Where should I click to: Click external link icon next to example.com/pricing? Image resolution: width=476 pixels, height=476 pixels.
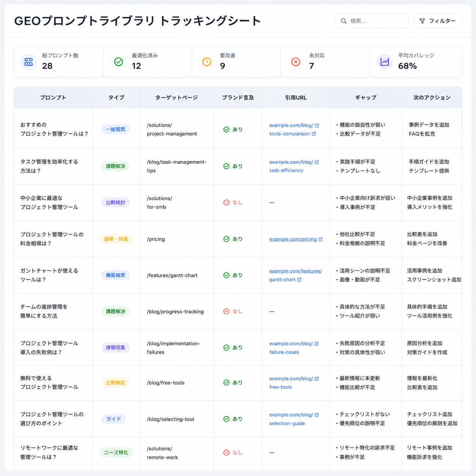320,239
